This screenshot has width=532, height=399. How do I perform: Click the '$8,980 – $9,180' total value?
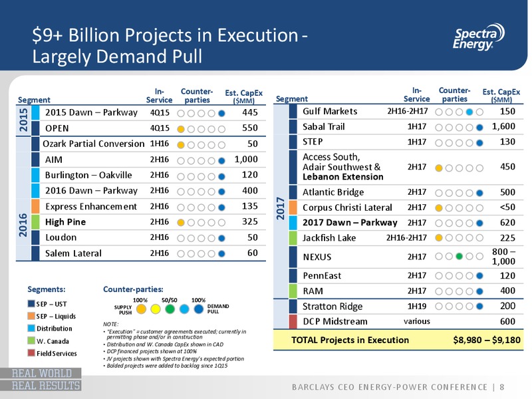tap(487, 340)
